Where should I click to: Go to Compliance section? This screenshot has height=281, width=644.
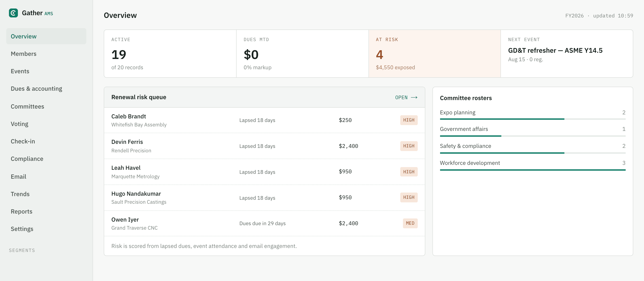click(x=46, y=159)
